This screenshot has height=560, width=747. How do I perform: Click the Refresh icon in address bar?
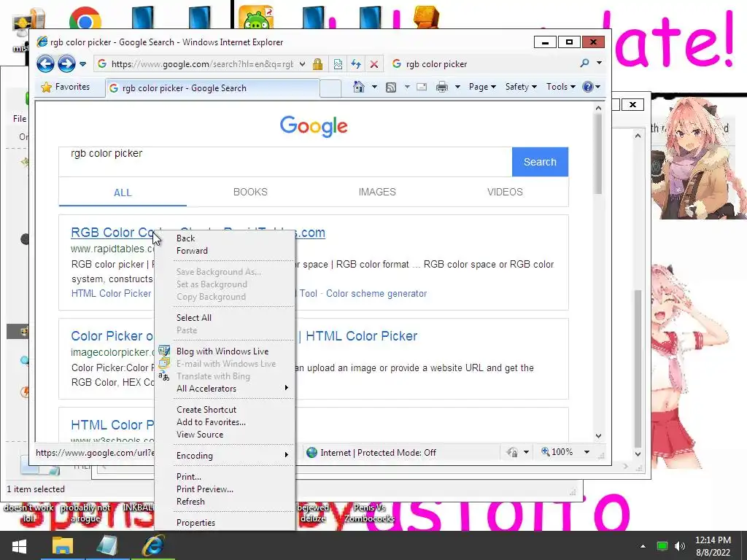point(356,64)
